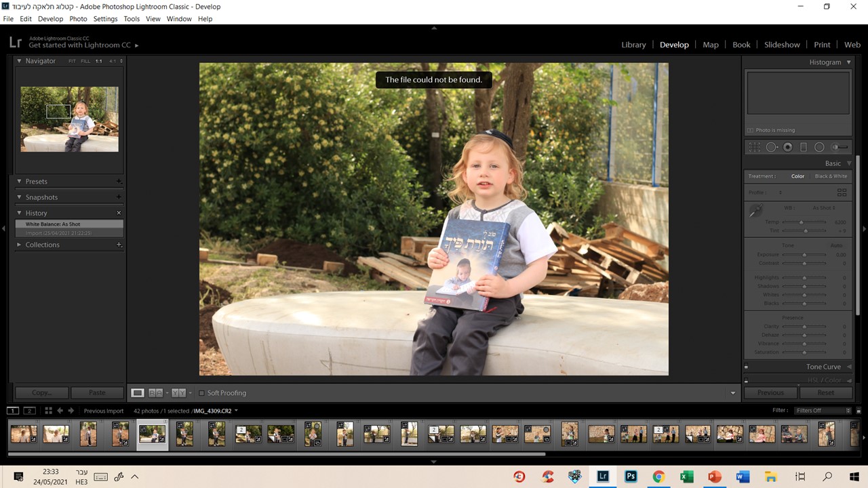The height and width of the screenshot is (488, 868).
Task: Open the Photo menu
Action: [x=78, y=19]
